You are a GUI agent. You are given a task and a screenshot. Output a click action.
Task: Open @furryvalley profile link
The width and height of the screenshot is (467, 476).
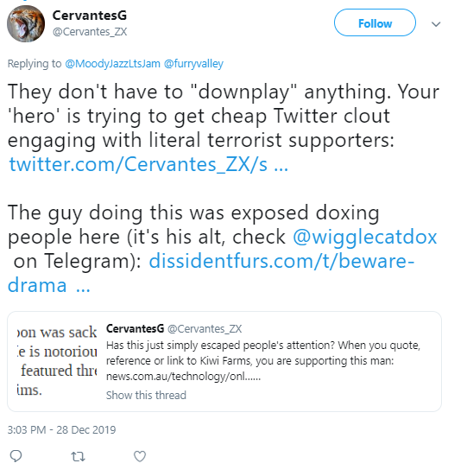pyautogui.click(x=193, y=64)
